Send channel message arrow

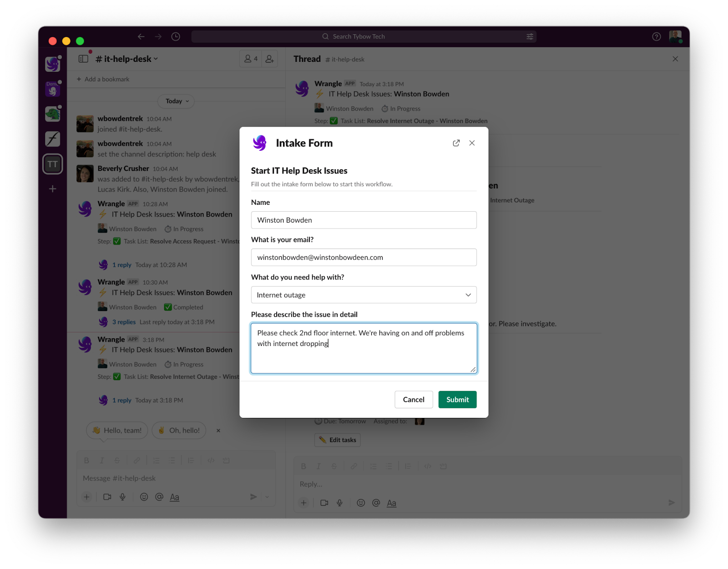(x=253, y=497)
